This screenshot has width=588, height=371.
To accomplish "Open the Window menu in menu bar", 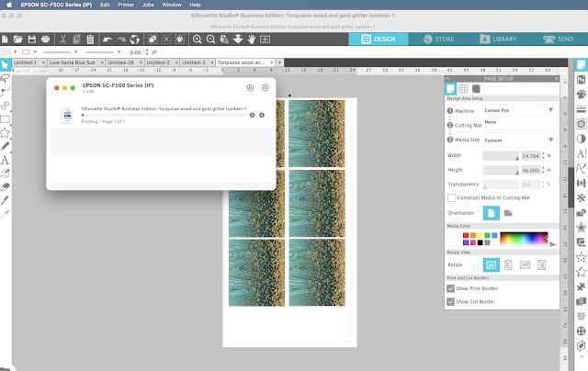I will click(172, 5).
